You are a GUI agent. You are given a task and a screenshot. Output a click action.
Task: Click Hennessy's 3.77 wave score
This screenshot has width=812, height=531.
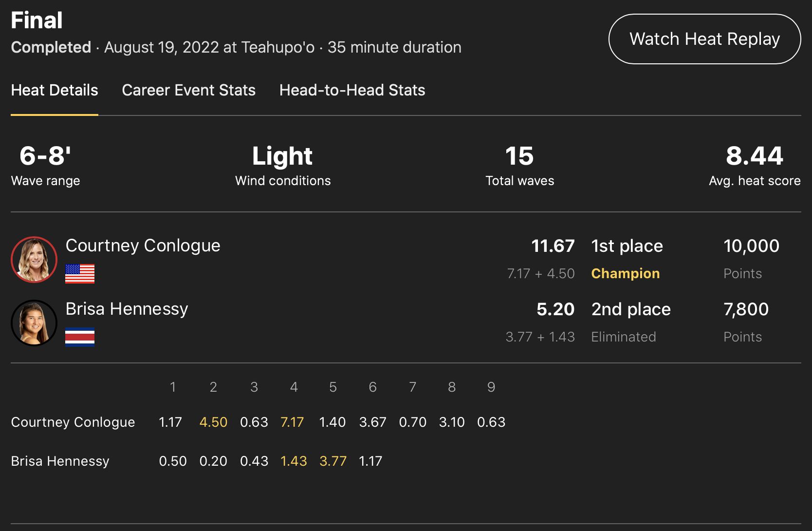click(333, 461)
